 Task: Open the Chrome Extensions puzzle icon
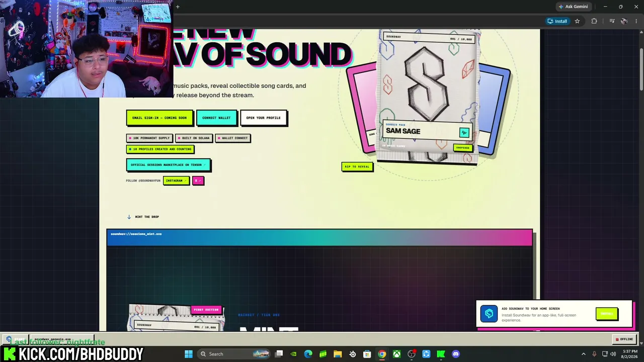(x=594, y=21)
